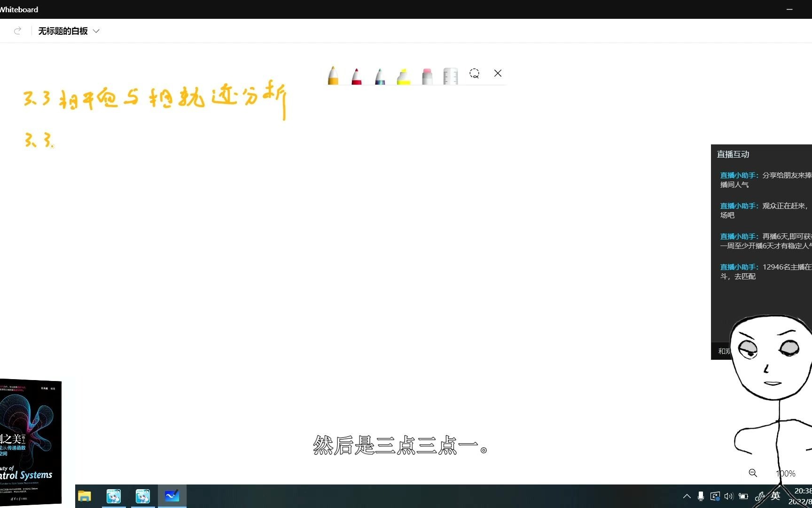
Task: Select the eraser tool
Action: click(x=427, y=76)
